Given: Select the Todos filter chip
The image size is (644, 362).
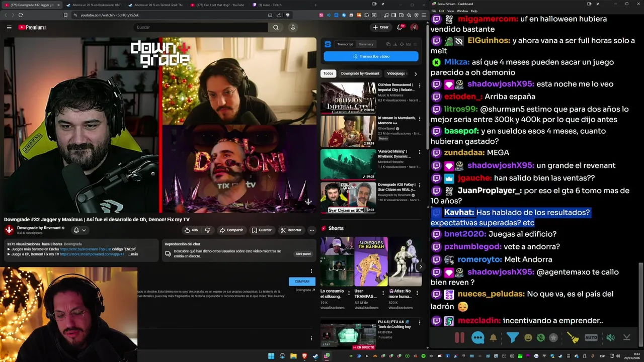Looking at the screenshot, I should click(x=328, y=73).
